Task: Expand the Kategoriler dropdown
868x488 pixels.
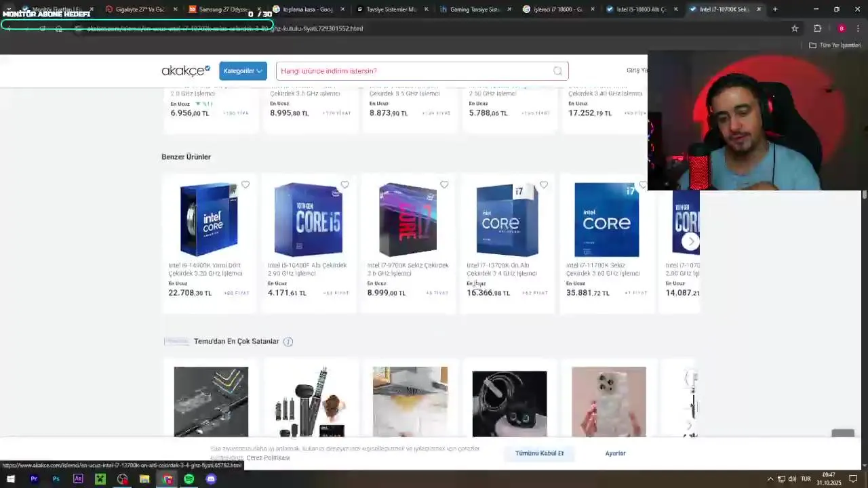Action: tap(243, 71)
